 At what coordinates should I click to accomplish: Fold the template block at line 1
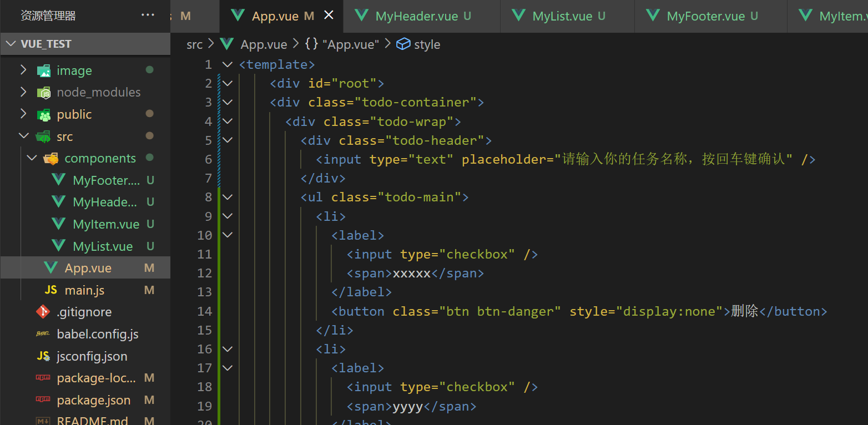(x=228, y=64)
